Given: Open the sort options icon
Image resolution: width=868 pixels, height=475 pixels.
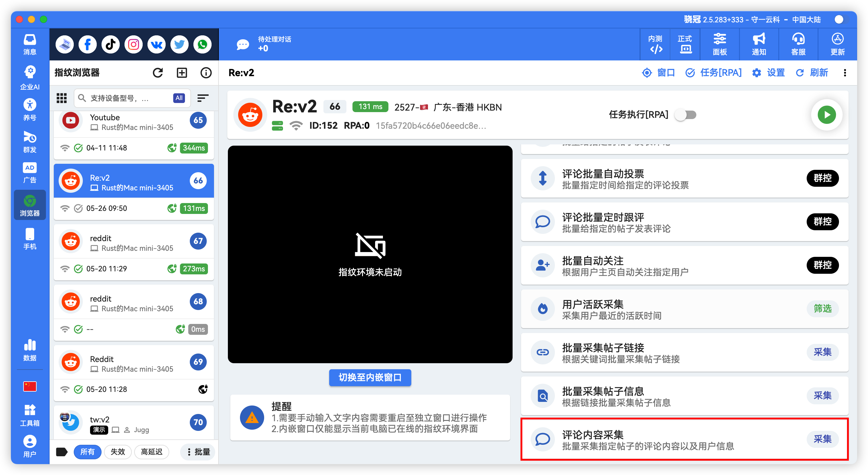Looking at the screenshot, I should (x=203, y=98).
